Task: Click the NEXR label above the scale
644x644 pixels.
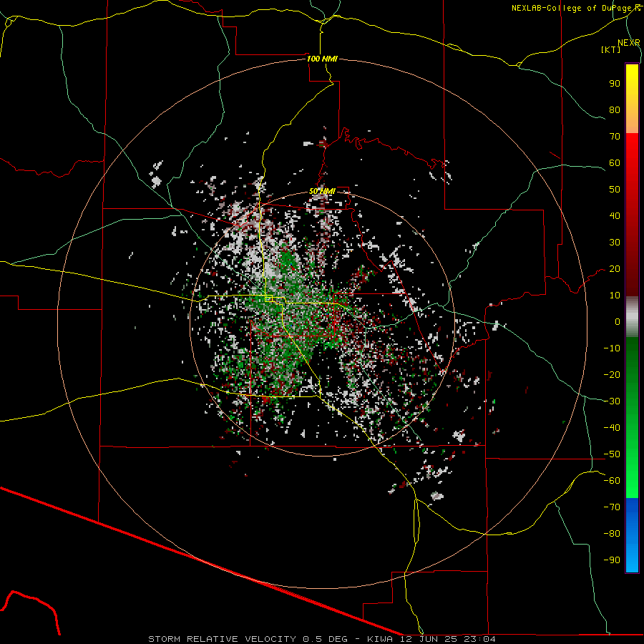Action: [x=628, y=43]
